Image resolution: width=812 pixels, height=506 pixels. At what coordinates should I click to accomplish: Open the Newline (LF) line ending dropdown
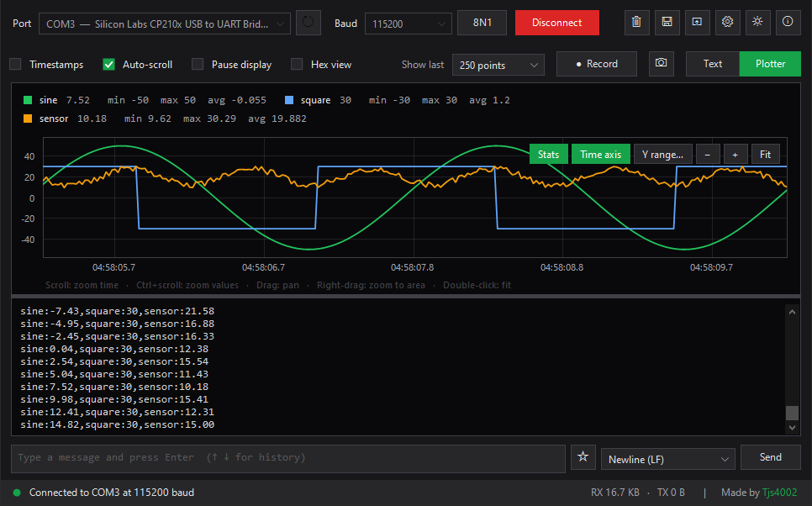tap(668, 460)
